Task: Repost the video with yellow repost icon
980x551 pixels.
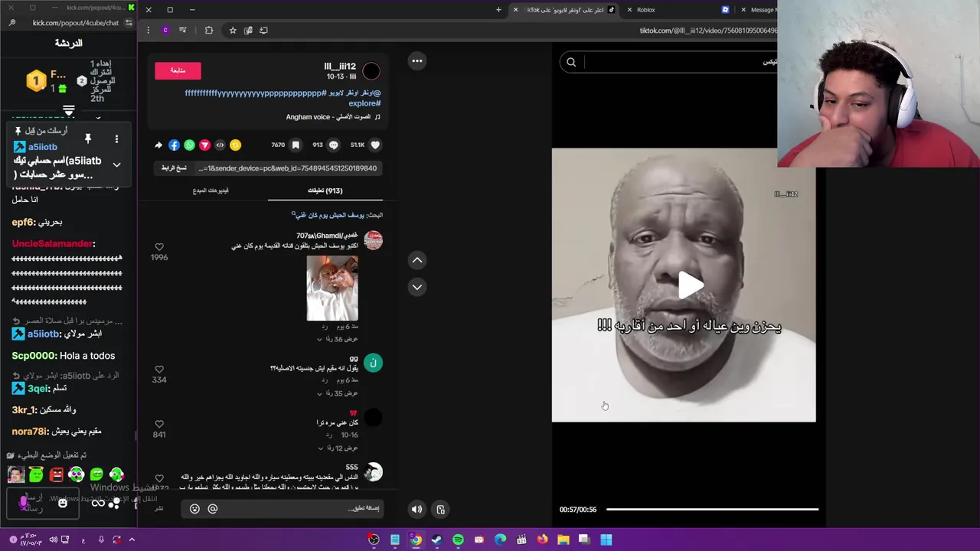Action: click(x=235, y=145)
